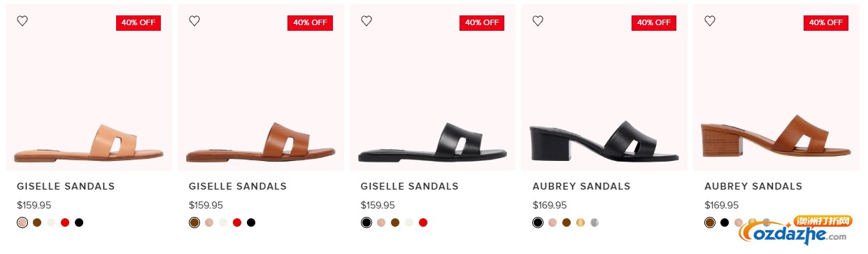Pick brown swatch under tan Giselle Sandals
Viewport: 868px width, 254px height.
click(x=37, y=223)
